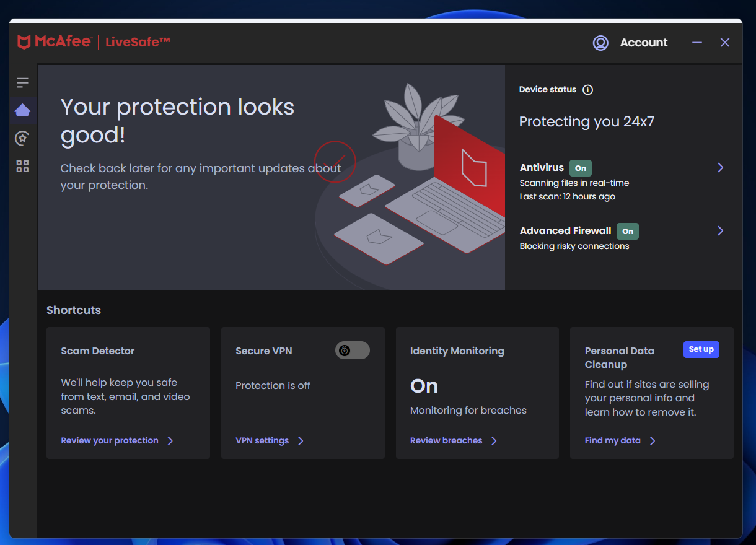Open the Find my data link
This screenshot has height=545, width=756.
point(613,441)
